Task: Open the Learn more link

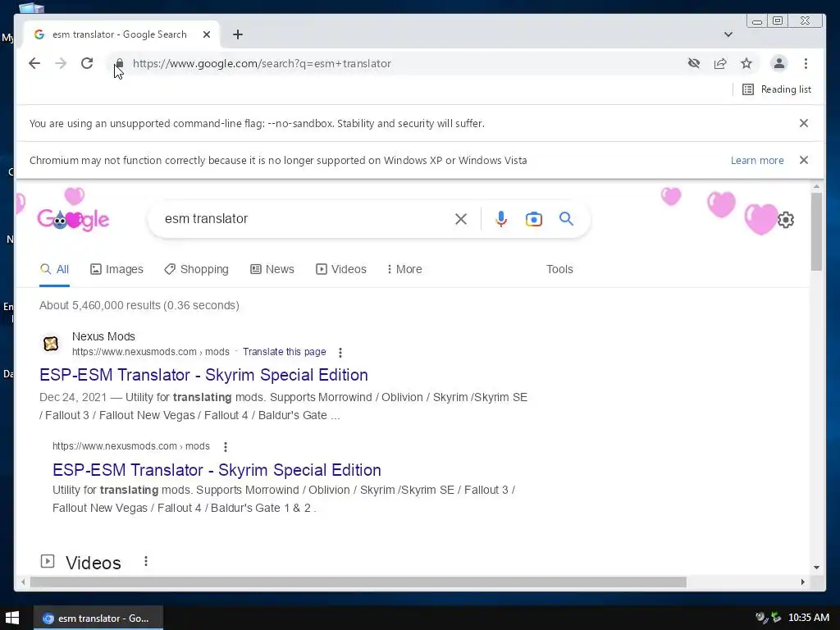Action: point(757,160)
